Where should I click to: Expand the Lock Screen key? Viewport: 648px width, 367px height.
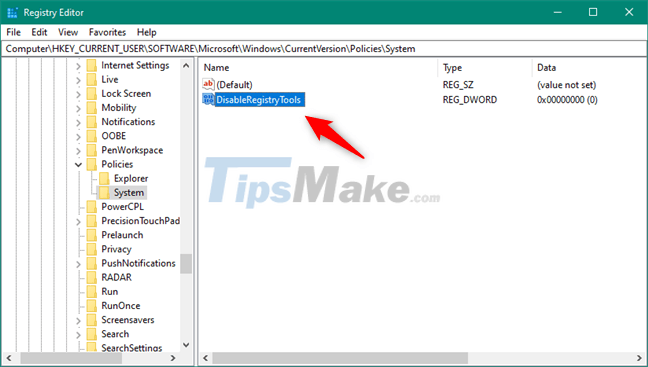[x=79, y=94]
